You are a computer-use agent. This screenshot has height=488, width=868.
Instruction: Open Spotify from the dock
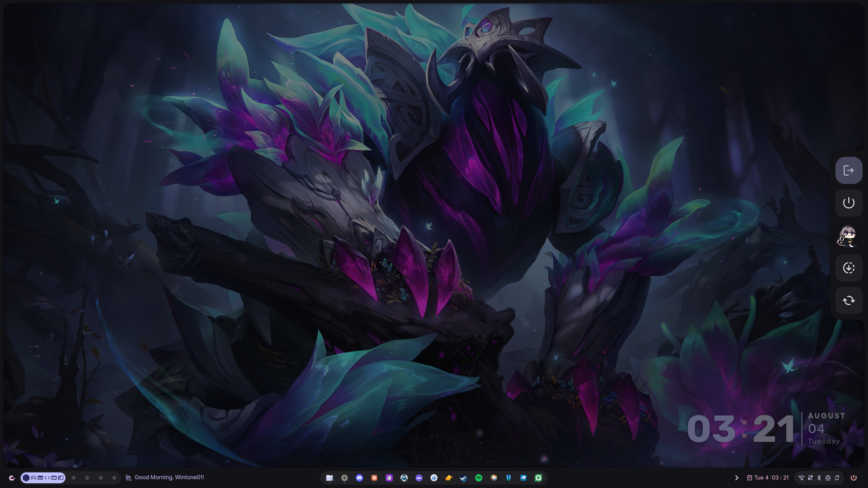pos(479,478)
